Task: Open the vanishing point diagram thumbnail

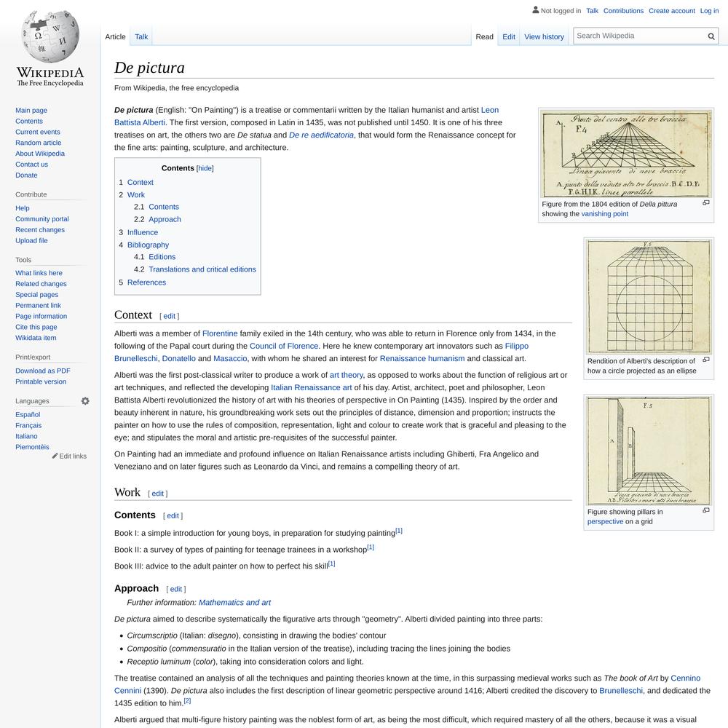Action: point(626,154)
